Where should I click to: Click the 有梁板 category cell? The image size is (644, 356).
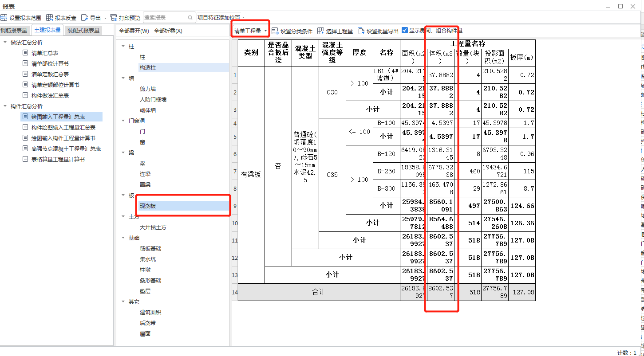251,175
